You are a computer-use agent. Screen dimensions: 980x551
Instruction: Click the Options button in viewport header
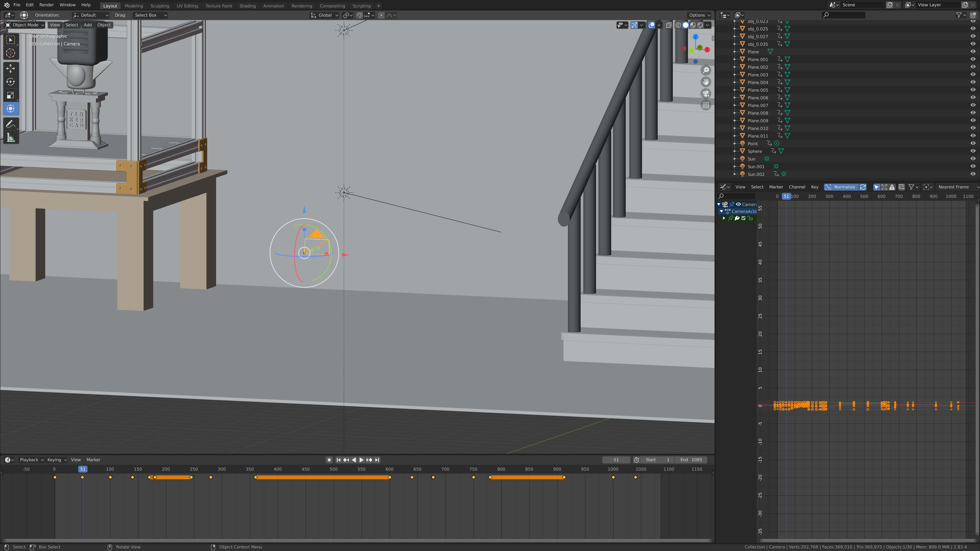[x=699, y=15]
